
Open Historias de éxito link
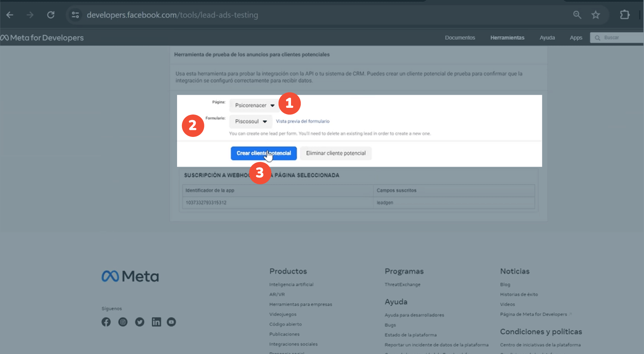(519, 294)
